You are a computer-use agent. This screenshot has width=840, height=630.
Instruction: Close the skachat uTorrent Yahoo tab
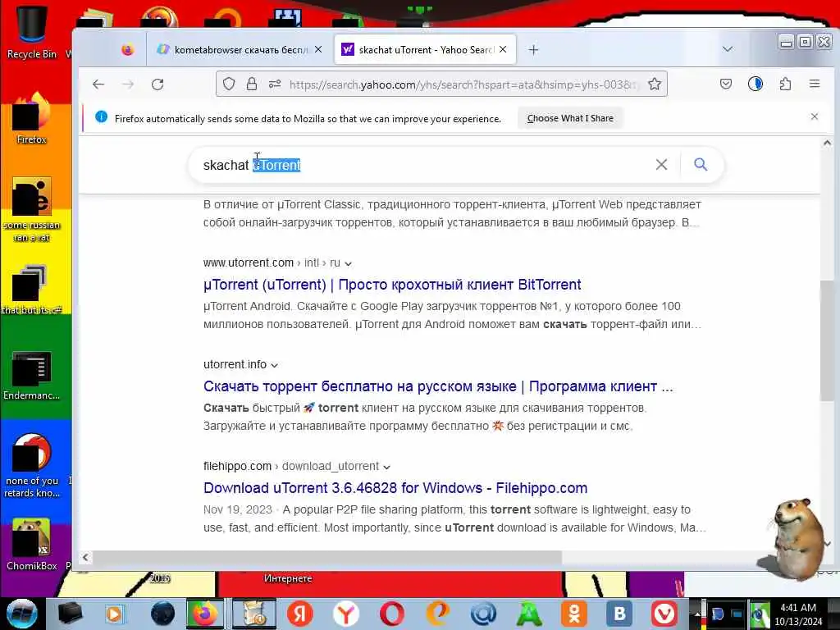pyautogui.click(x=503, y=49)
